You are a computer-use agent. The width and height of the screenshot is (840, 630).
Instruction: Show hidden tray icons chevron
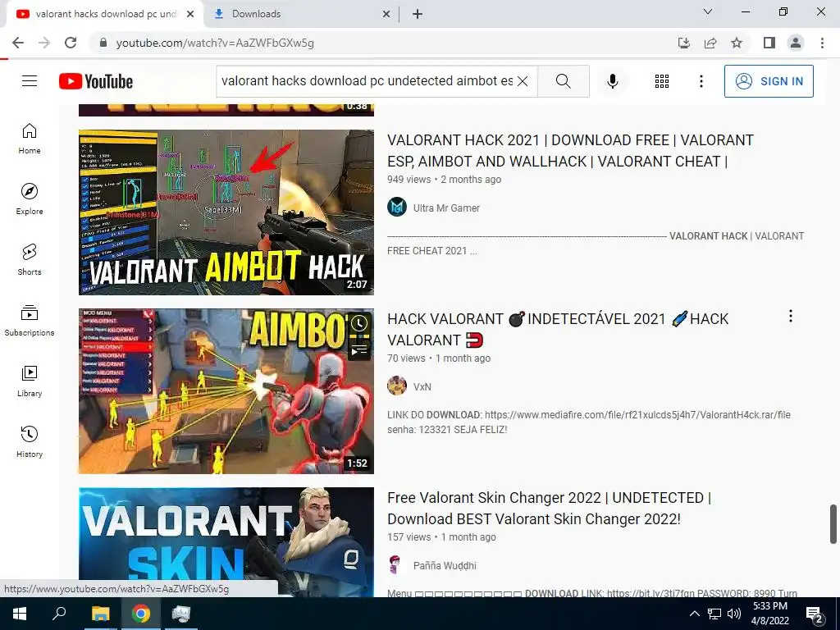(x=694, y=614)
